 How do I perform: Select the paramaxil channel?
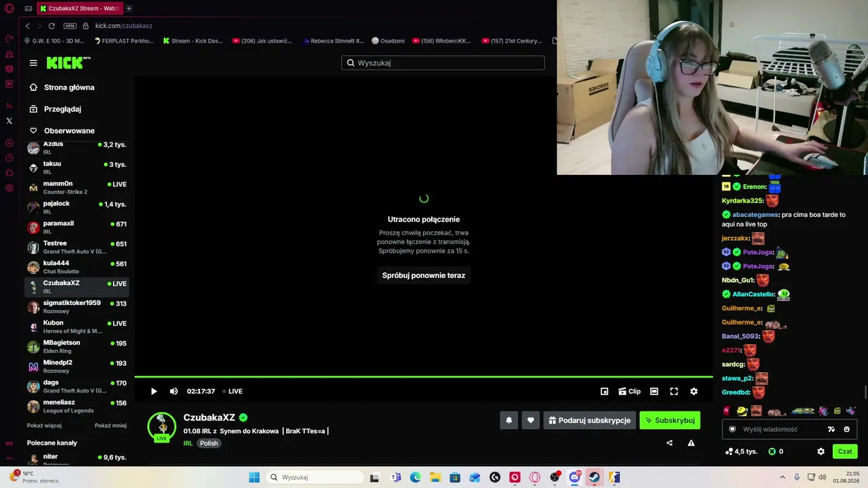[77, 227]
